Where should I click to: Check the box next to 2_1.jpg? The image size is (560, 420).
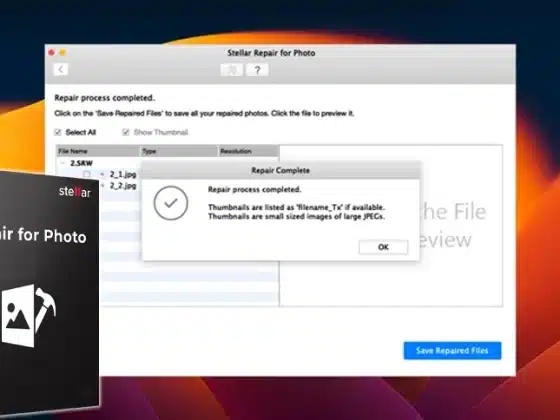(x=86, y=174)
